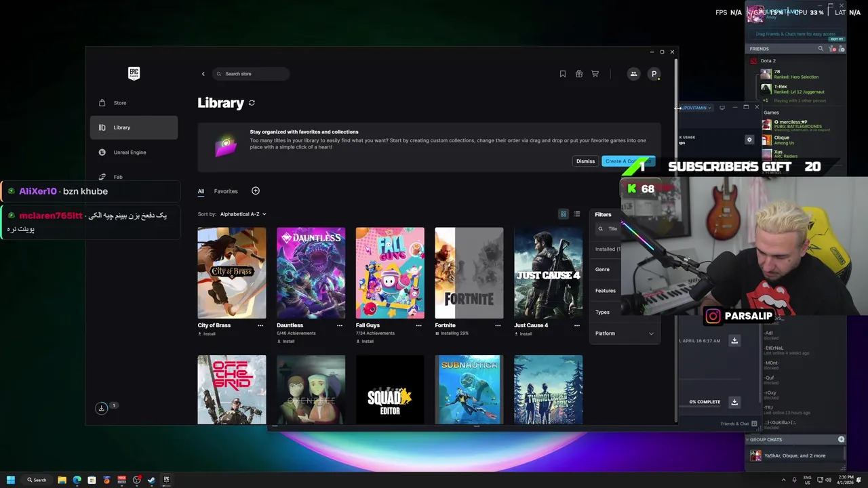The image size is (868, 488).
Task: Switch library to list view
Action: pyautogui.click(x=577, y=214)
